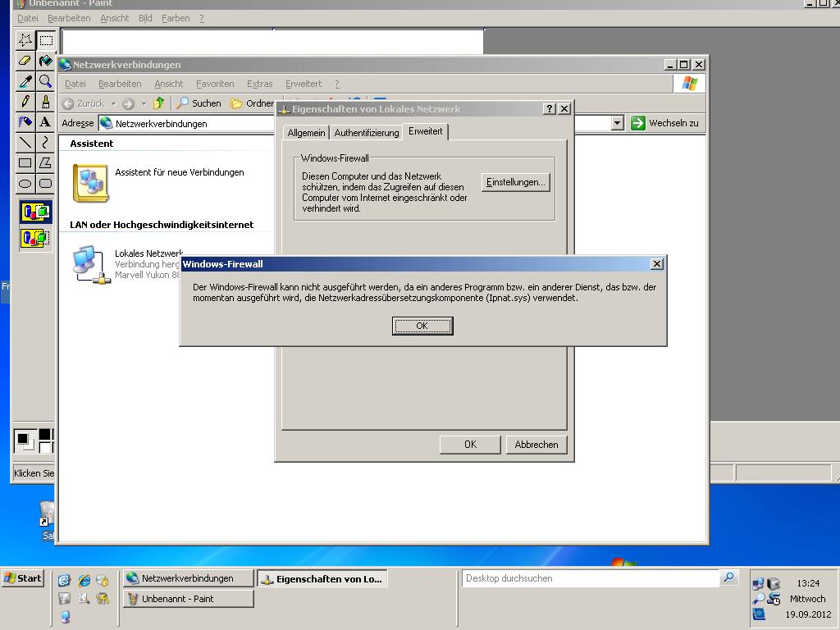Click the magnifier icon in system tray
This screenshot has height=630, width=840.
758,599
